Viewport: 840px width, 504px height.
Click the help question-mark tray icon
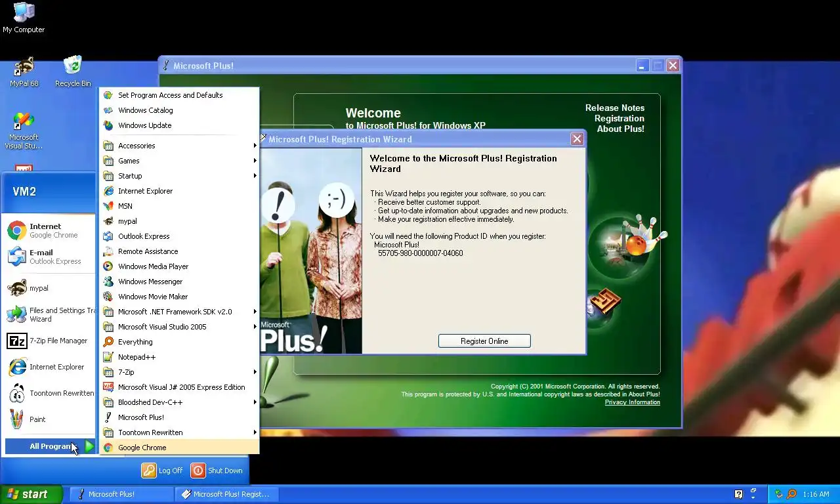[x=739, y=494]
